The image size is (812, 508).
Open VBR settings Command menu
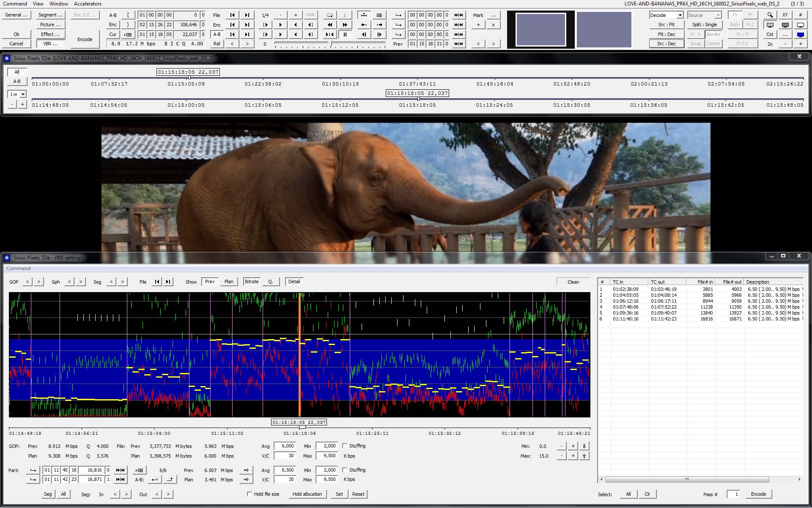pos(18,268)
